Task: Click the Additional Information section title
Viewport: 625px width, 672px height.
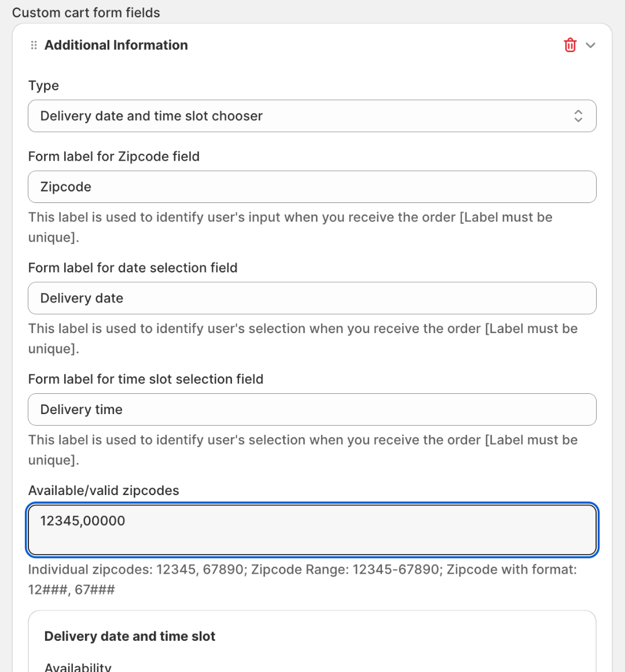Action: [x=116, y=45]
